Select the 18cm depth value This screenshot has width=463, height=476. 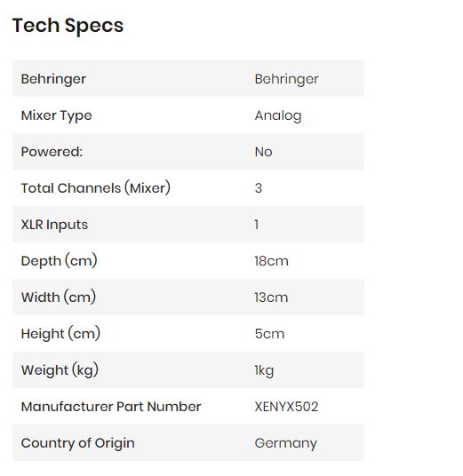(271, 261)
